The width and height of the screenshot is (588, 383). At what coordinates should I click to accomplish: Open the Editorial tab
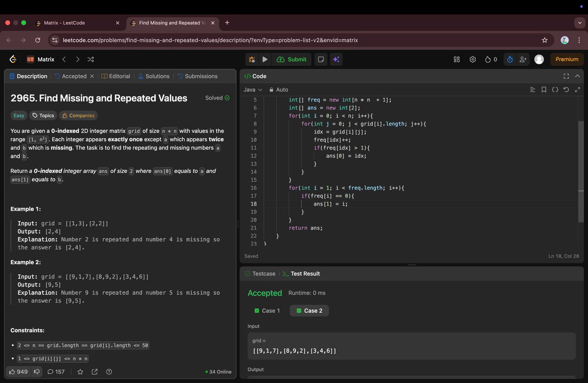116,76
